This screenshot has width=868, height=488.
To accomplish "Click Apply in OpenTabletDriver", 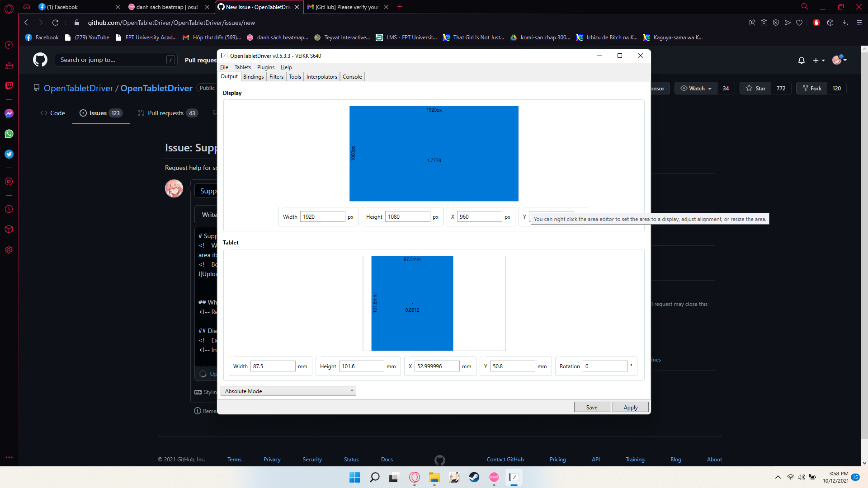I will (630, 407).
